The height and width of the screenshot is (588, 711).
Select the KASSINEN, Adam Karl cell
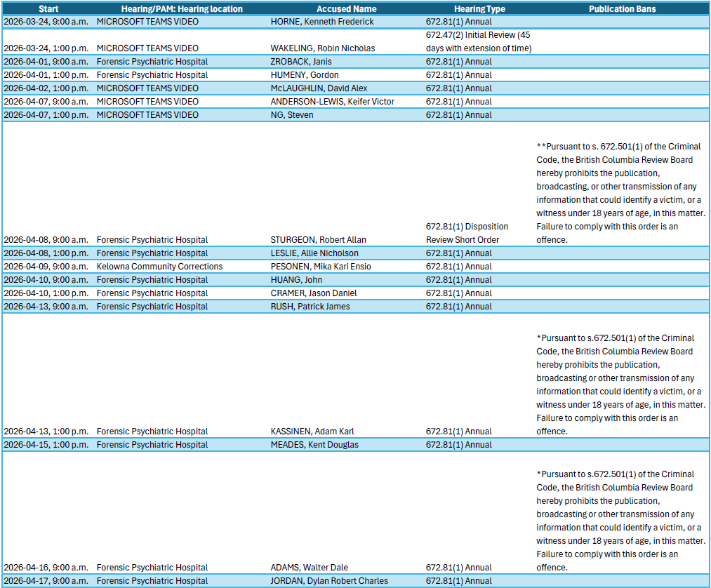312,432
